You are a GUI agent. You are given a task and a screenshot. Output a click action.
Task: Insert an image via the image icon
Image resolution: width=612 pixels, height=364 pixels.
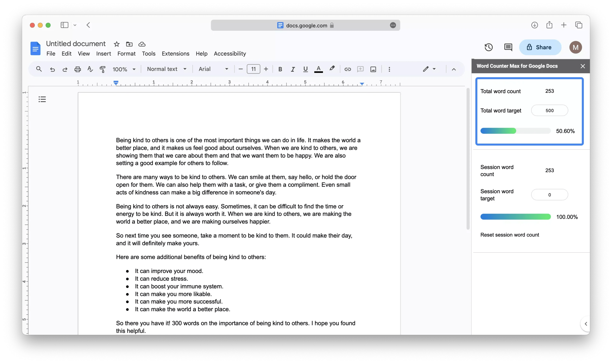[x=373, y=69]
